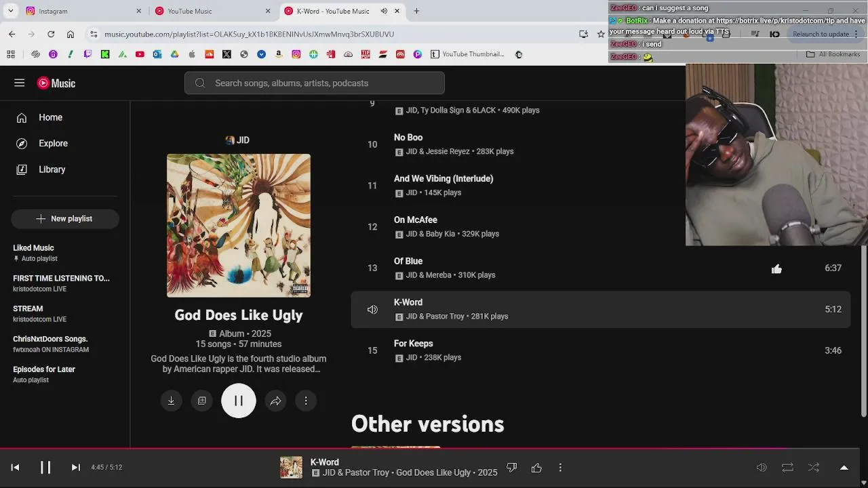Open the Twitch bookmark
This screenshot has width=868, height=488.
click(x=87, y=54)
